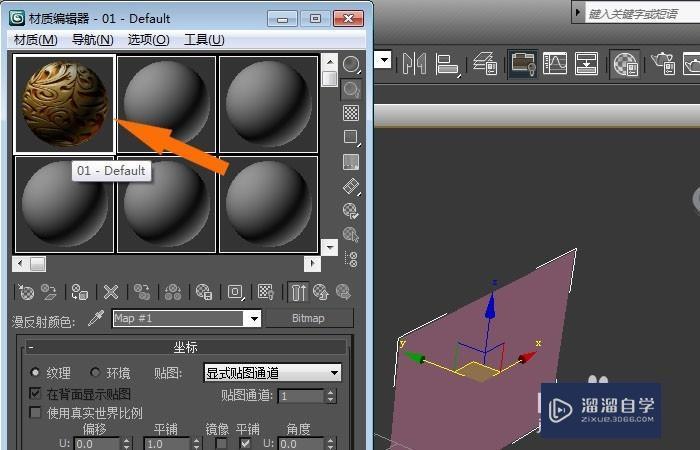Click the Make Preview film icon
This screenshot has height=450, width=700.
[x=351, y=186]
